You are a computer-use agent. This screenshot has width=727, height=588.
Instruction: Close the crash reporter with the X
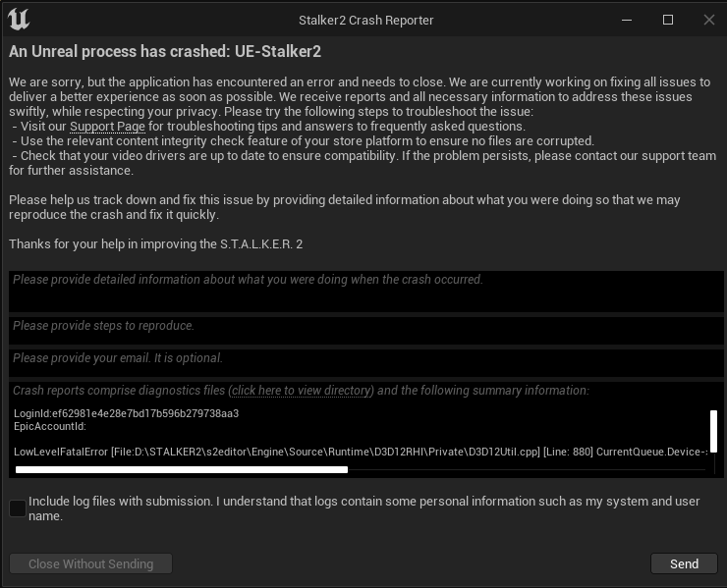click(709, 20)
